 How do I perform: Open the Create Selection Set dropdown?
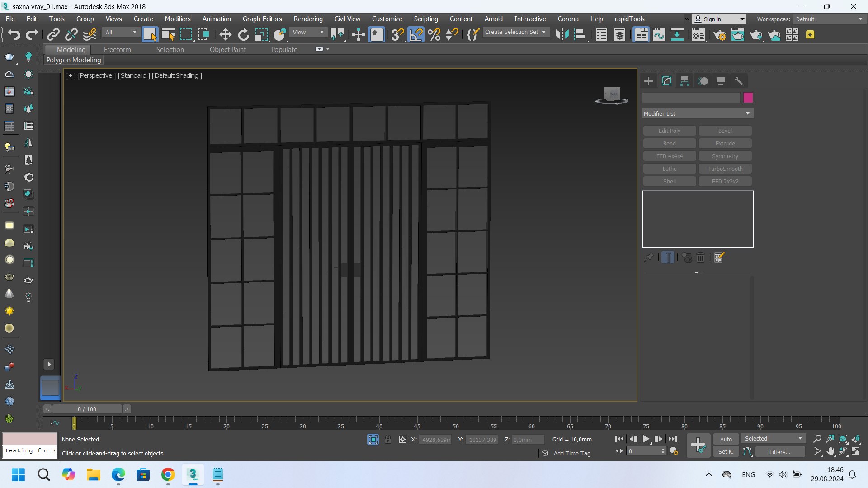[x=515, y=32]
